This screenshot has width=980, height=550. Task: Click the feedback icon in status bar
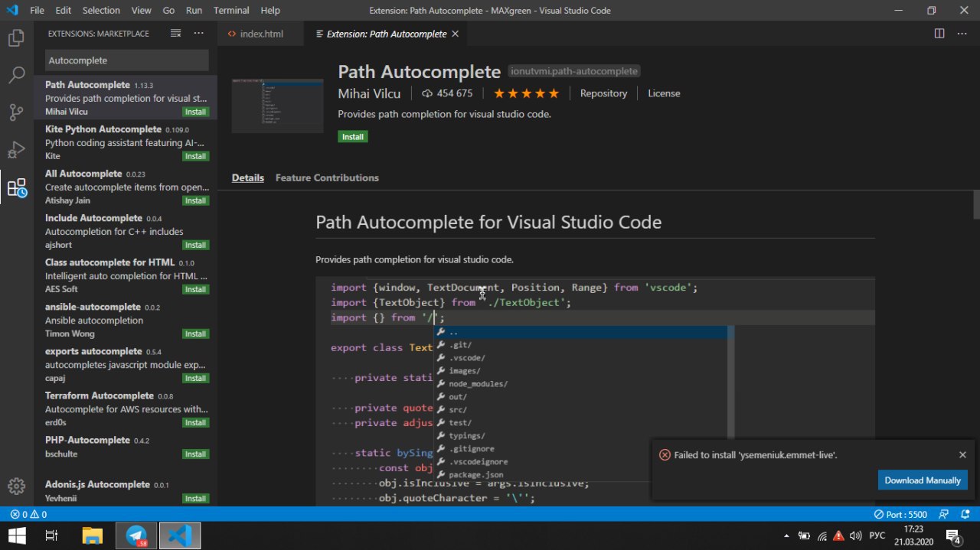(944, 514)
